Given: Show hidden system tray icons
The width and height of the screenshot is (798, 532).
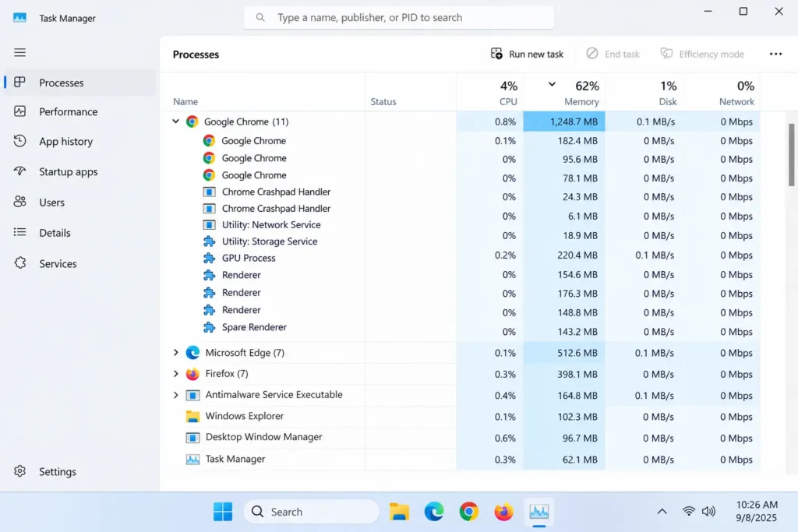Looking at the screenshot, I should pyautogui.click(x=662, y=512).
